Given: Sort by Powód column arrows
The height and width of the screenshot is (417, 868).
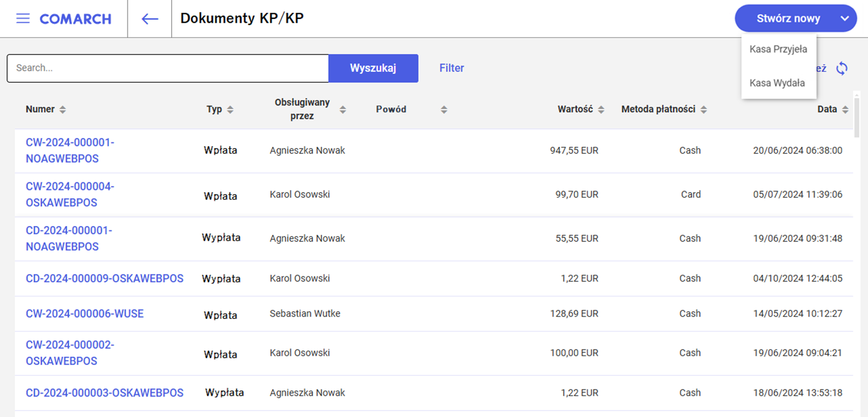Looking at the screenshot, I should tap(444, 110).
